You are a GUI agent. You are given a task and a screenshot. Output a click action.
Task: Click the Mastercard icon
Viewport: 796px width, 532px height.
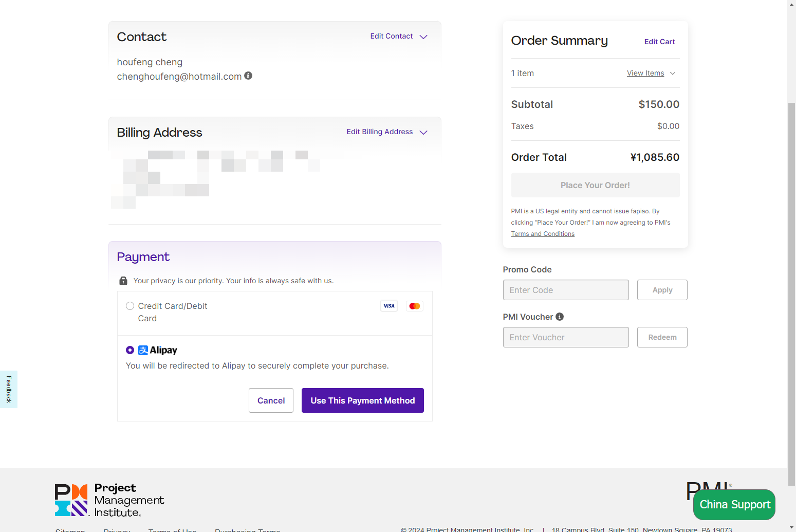415,306
